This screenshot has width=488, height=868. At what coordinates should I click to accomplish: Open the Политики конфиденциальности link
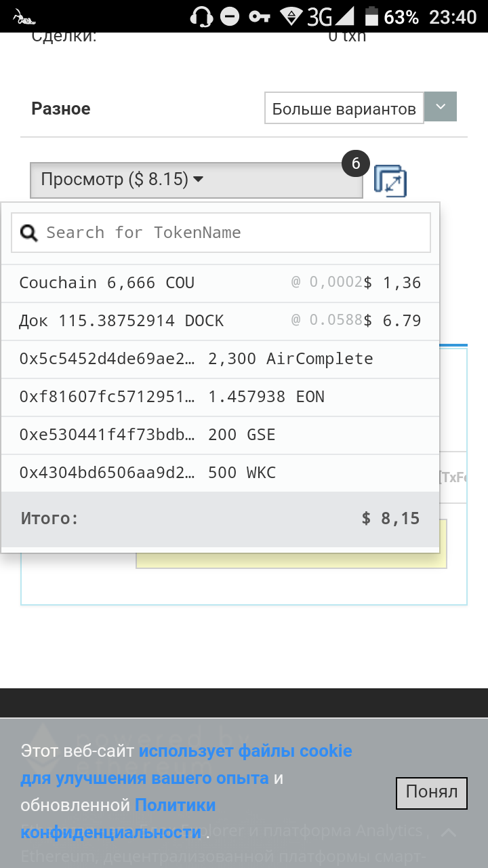point(118,818)
